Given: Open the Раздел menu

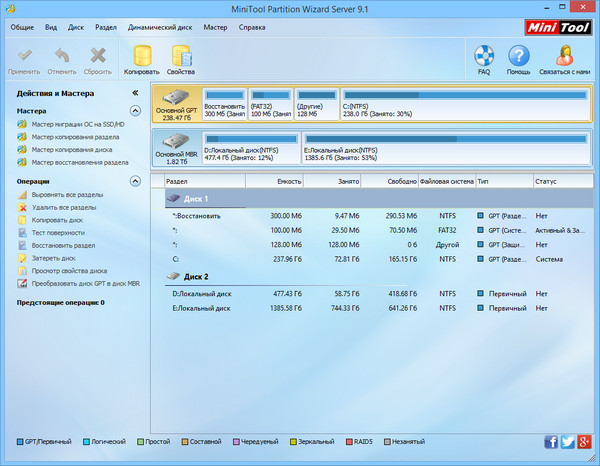Looking at the screenshot, I should [x=104, y=27].
